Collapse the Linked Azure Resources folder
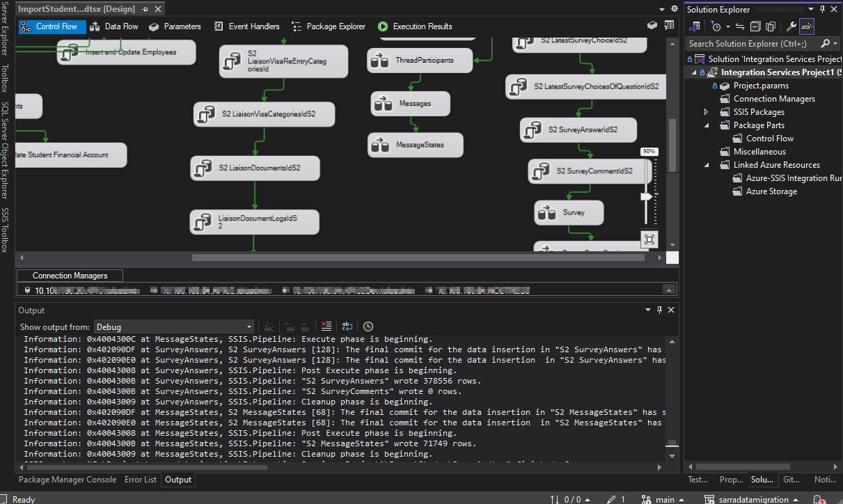Image resolution: width=843 pixels, height=504 pixels. [706, 165]
